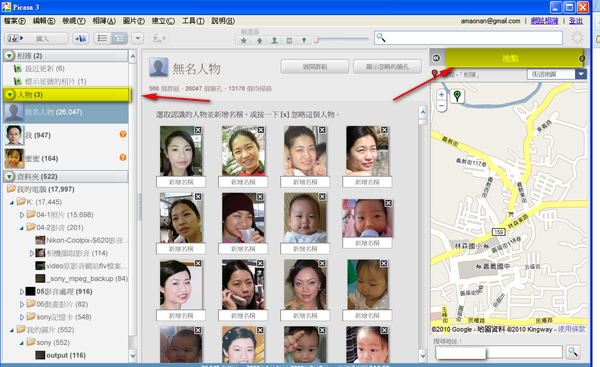Zoom in the map with plus
The height and width of the screenshot is (367, 600).
(442, 94)
